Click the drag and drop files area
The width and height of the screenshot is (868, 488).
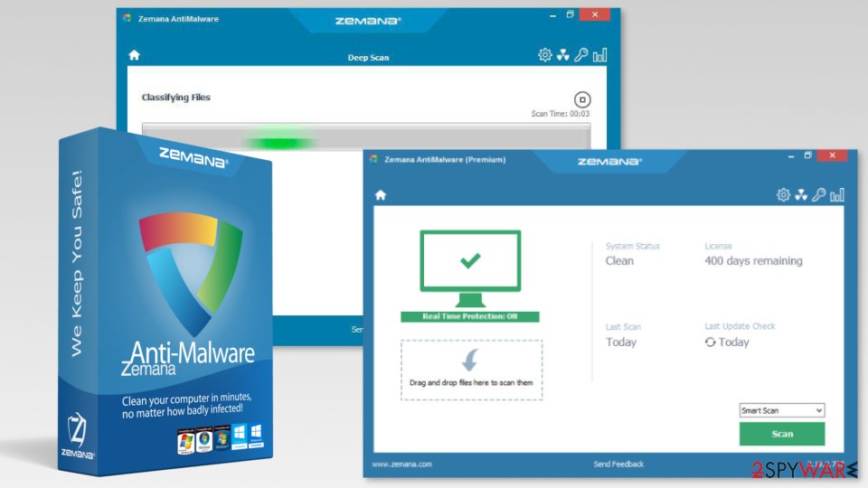tap(472, 370)
